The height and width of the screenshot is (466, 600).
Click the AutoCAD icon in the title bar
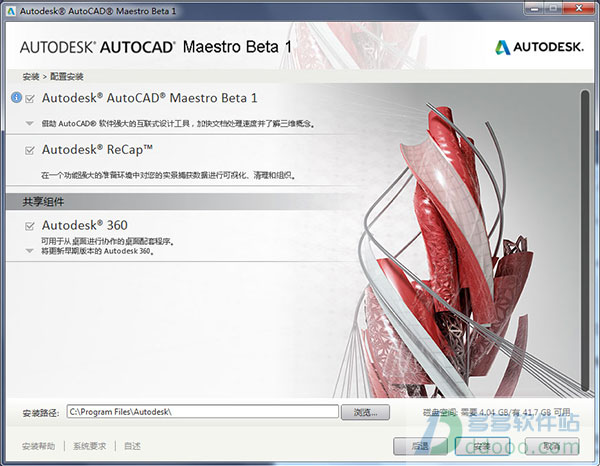[x=11, y=11]
